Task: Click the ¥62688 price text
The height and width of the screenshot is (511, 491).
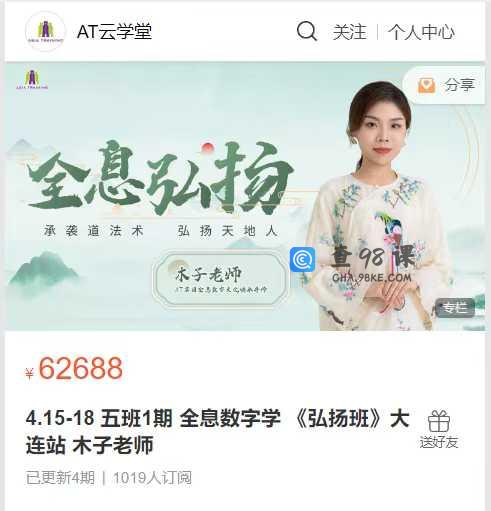Action: point(75,368)
